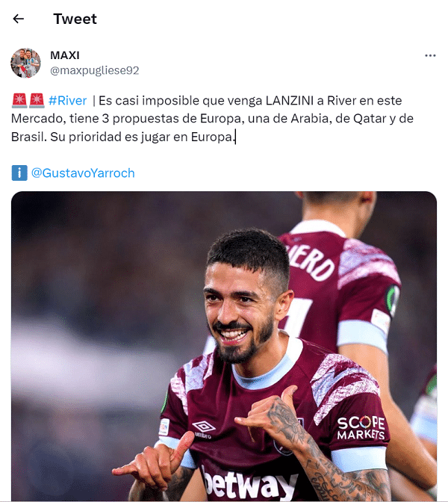Open the @GustavoYarroch mention link
This screenshot has height=502, width=448.
coord(83,173)
